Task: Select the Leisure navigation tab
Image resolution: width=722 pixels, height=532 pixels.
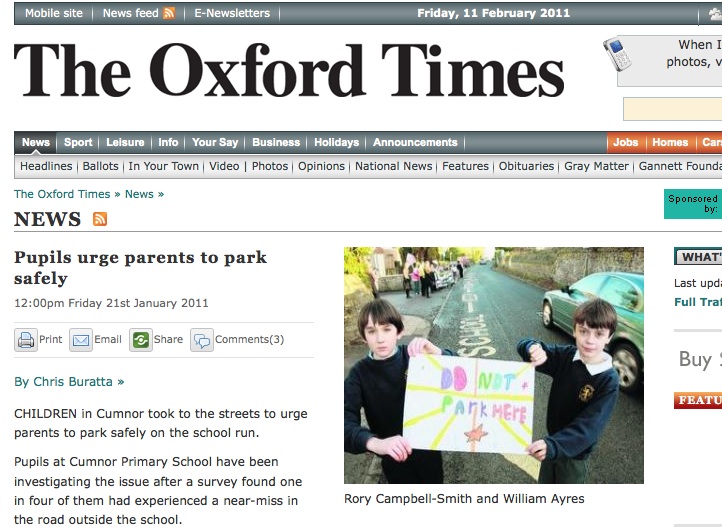Action: [x=125, y=142]
